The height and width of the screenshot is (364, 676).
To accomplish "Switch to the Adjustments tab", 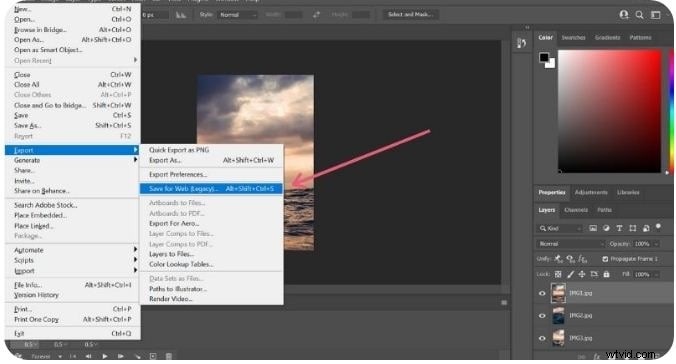I will tap(591, 192).
